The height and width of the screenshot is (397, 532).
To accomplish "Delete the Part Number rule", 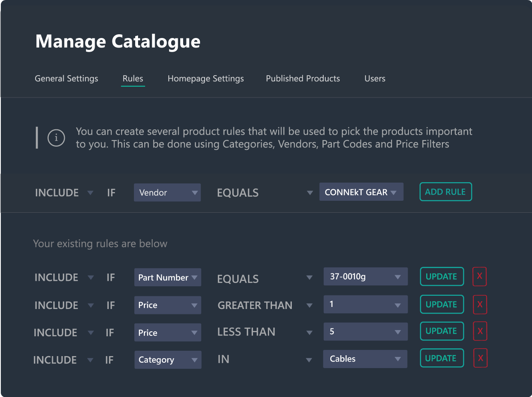I will pos(480,277).
